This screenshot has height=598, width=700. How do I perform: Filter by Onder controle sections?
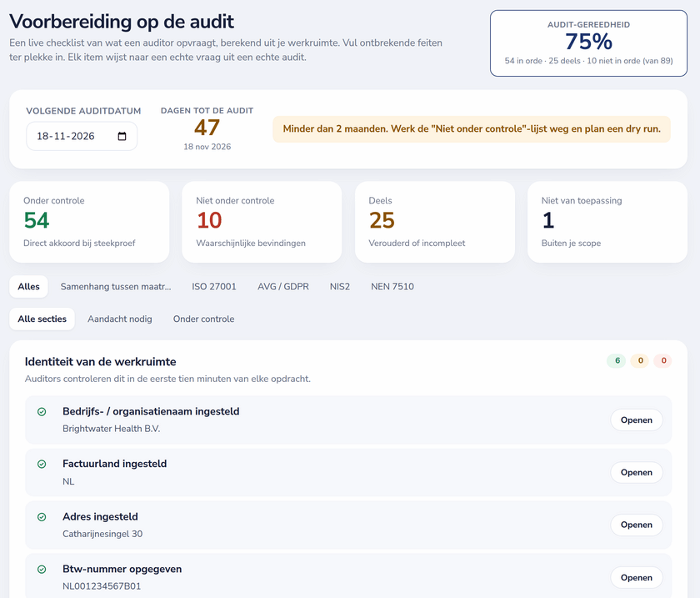click(x=203, y=319)
